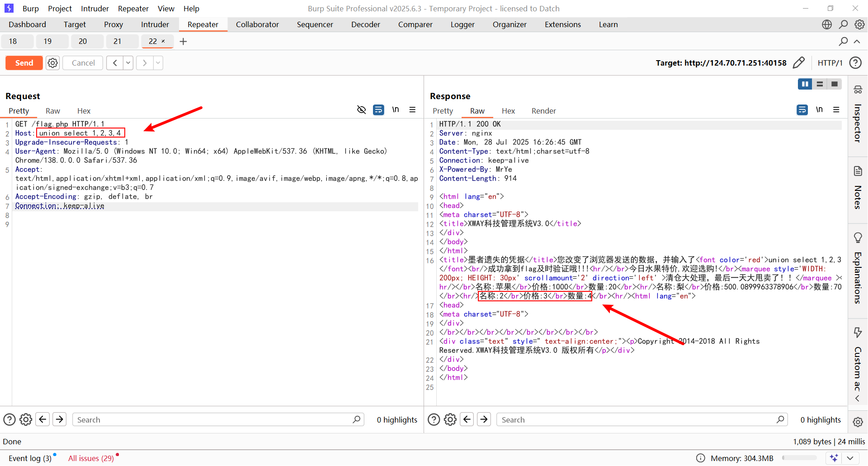Go to next match in Response search

click(x=484, y=419)
